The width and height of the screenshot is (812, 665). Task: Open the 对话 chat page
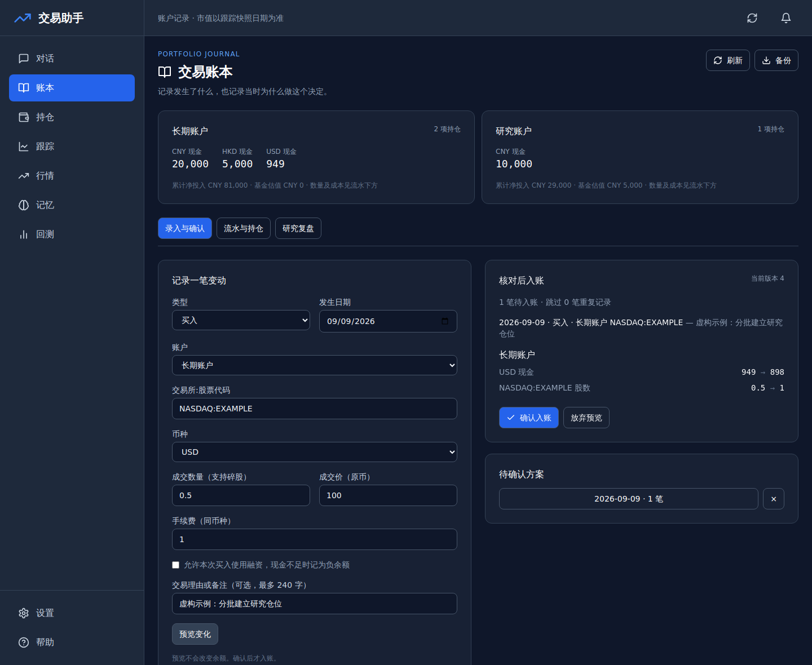72,59
